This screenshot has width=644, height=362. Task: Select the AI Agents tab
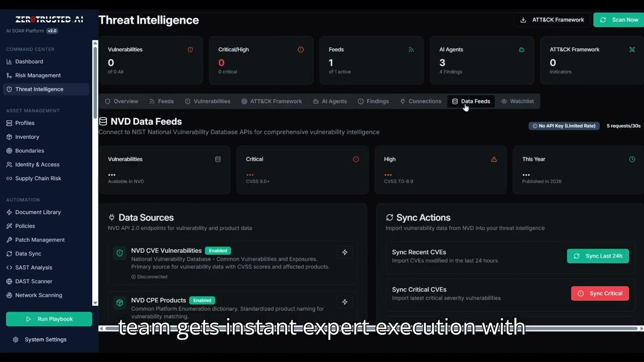[x=330, y=101]
